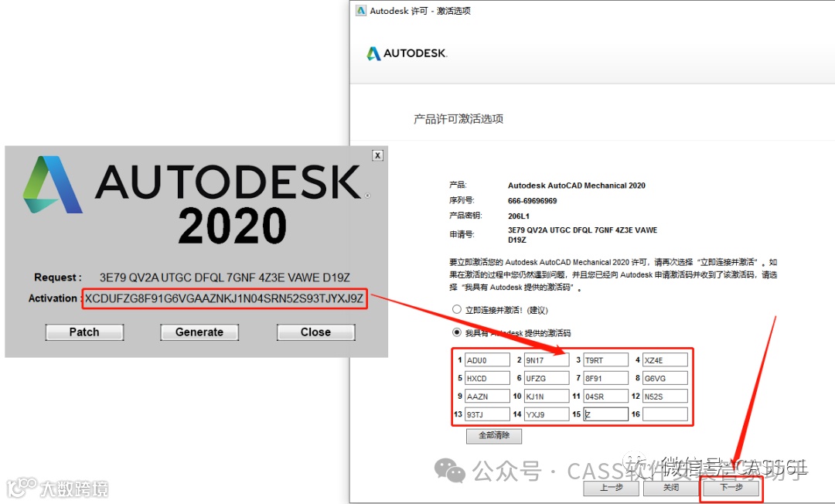This screenshot has height=504, width=835.
Task: Click activation field 2 containing 9N17
Action: 547,360
